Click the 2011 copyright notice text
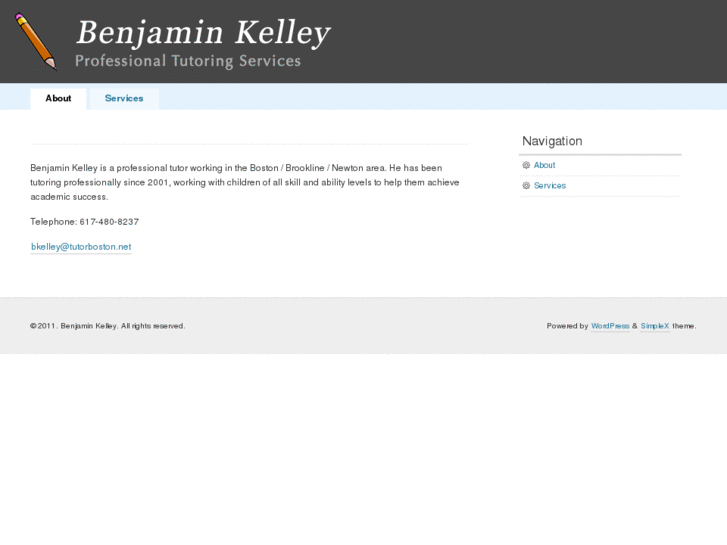This screenshot has width=727, height=545. (107, 326)
